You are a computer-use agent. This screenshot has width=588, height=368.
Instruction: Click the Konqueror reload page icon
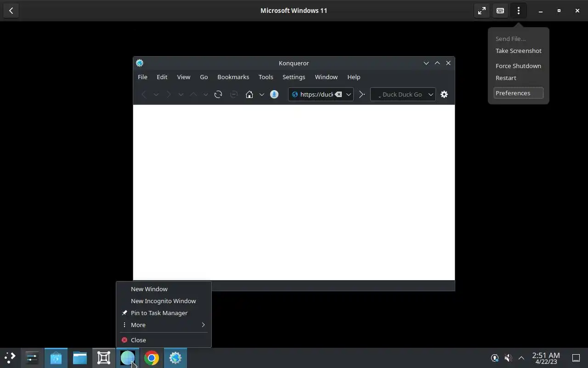(x=218, y=94)
